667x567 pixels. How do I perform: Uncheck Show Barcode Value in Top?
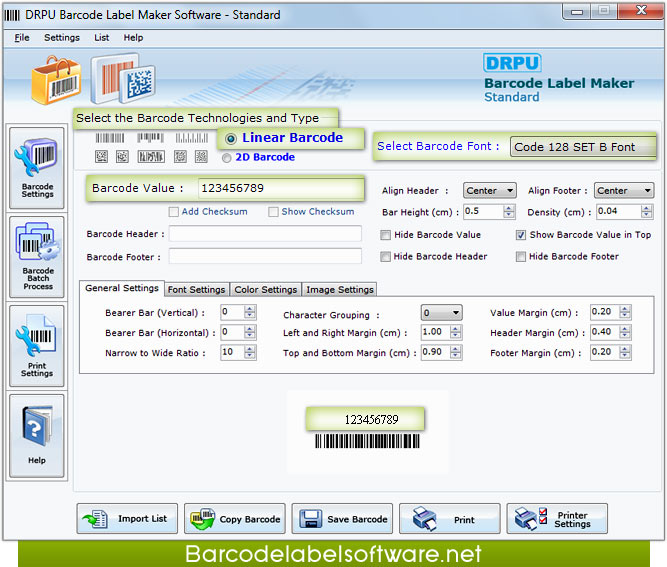pos(521,235)
